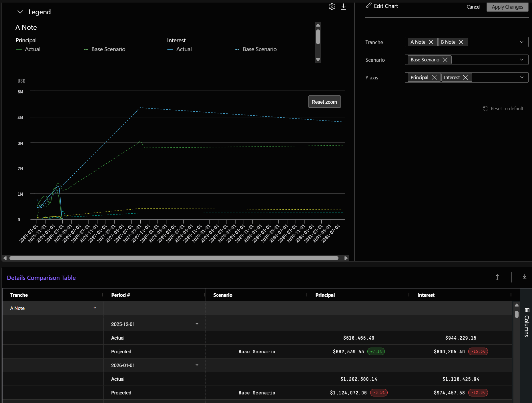Click the -15.3% variance badge
The image size is (532, 403).
[x=478, y=352]
